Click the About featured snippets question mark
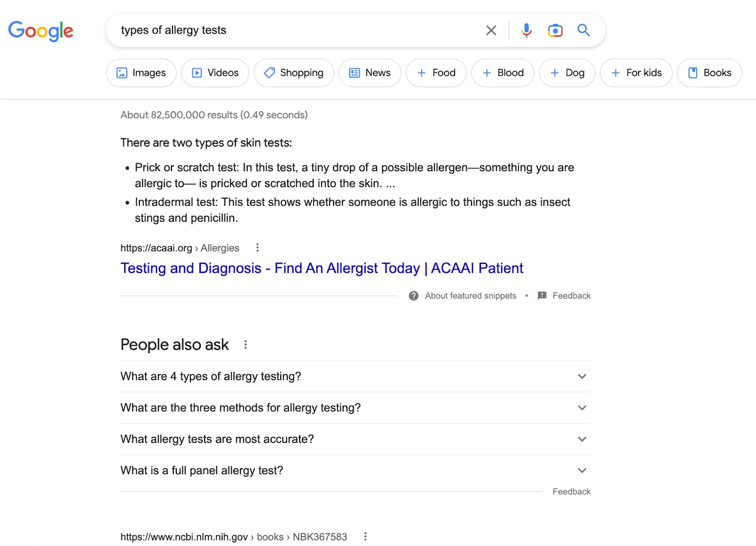Viewport: 756px width, 546px height. (413, 295)
